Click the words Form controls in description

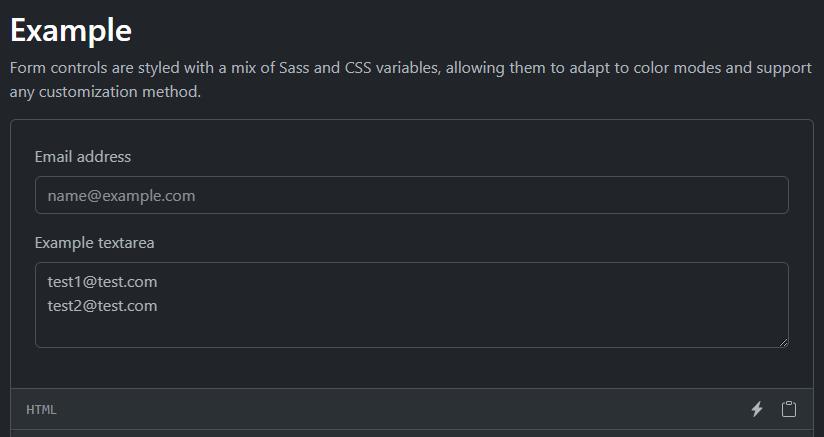tap(58, 68)
